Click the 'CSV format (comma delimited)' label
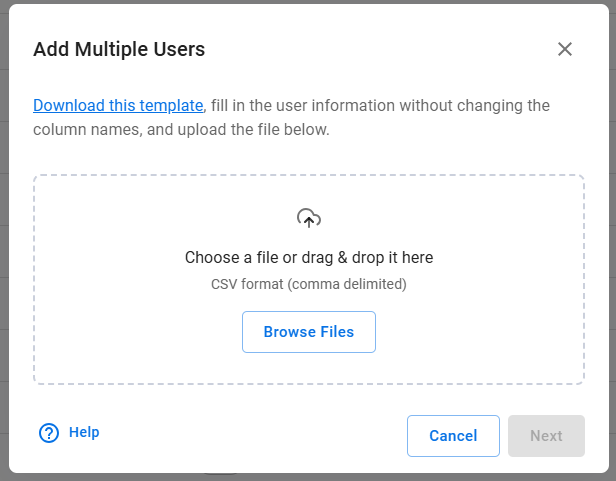The height and width of the screenshot is (481, 616). (309, 284)
